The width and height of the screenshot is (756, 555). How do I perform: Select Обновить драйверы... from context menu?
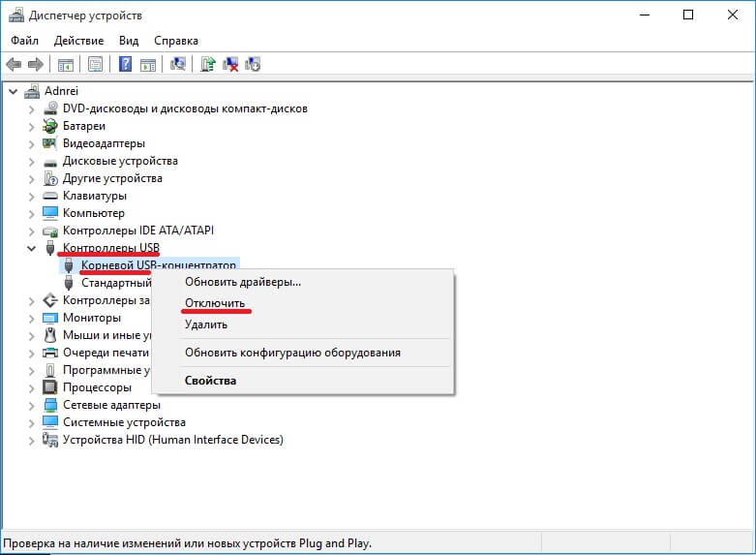pos(243,282)
